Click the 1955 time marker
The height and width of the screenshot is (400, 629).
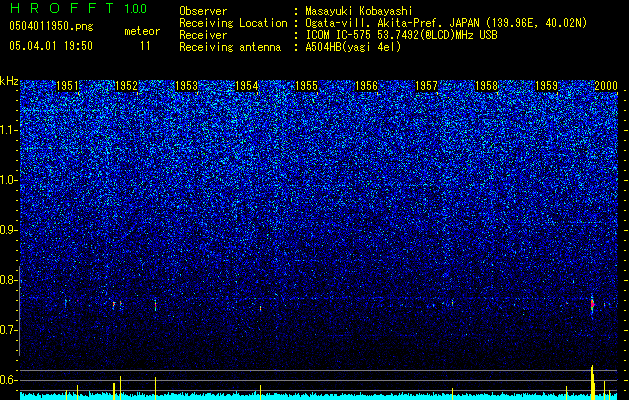[306, 86]
